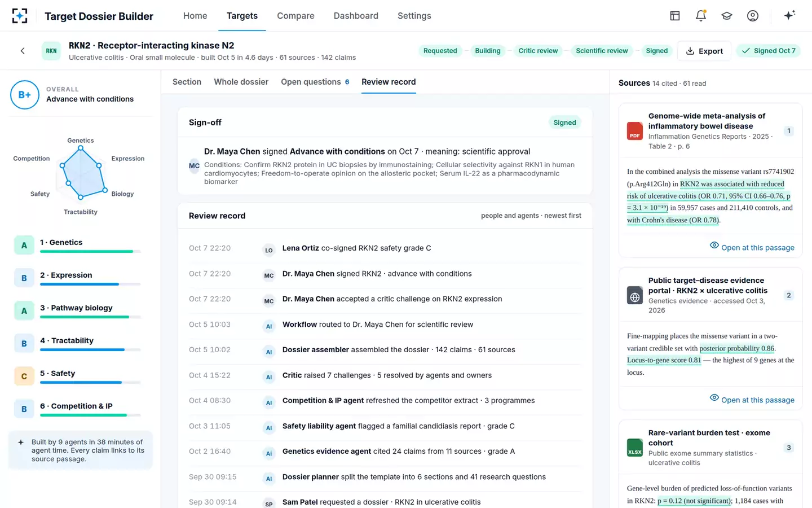This screenshot has width=812, height=508.
Task: Select the Open questions tab
Action: coord(315,82)
